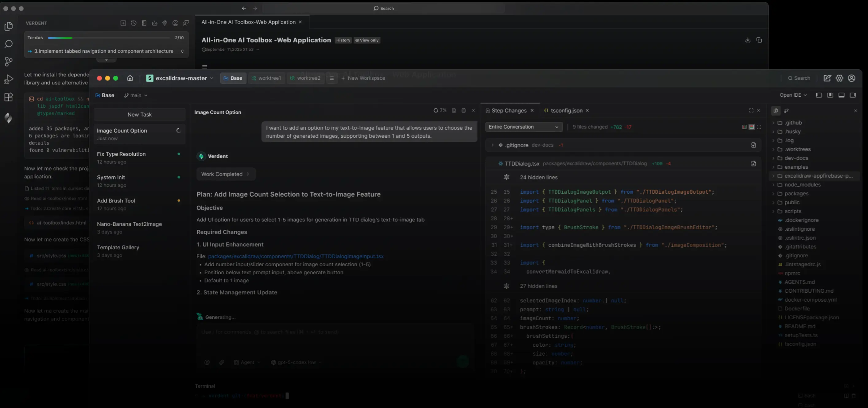Switch to source control branch view icon
The height and width of the screenshot is (408, 868).
point(786,111)
